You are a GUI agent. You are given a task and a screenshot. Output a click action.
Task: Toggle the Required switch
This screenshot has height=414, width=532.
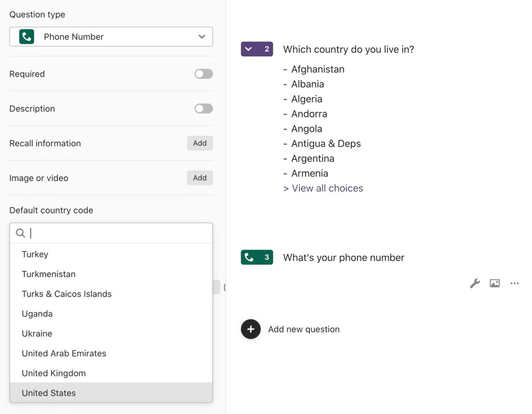[x=204, y=74]
